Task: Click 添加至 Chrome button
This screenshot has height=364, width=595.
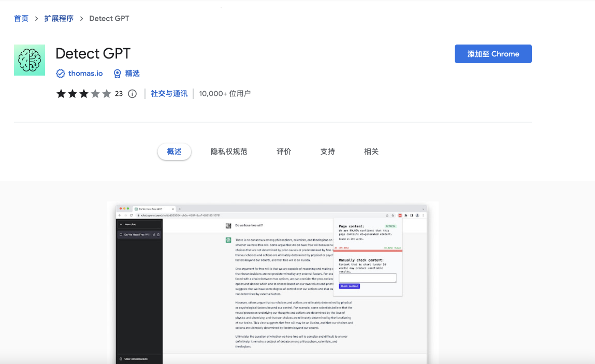Action: (x=493, y=54)
